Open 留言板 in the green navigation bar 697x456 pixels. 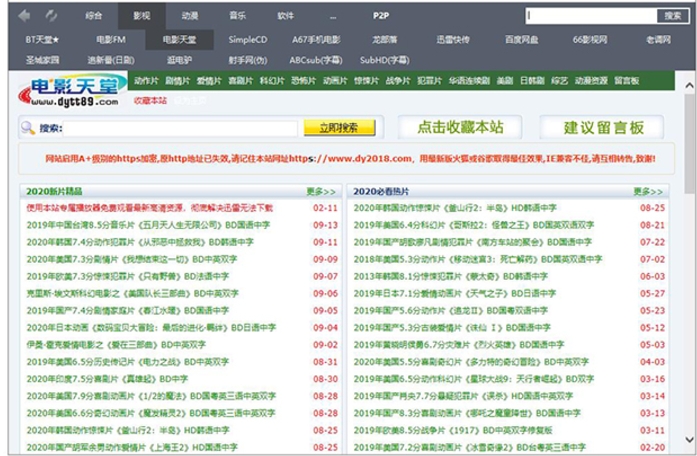(627, 80)
